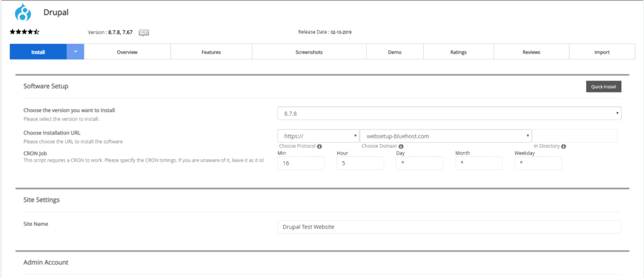644x278 pixels.
Task: Click the Admin Account heading
Action: (x=46, y=262)
